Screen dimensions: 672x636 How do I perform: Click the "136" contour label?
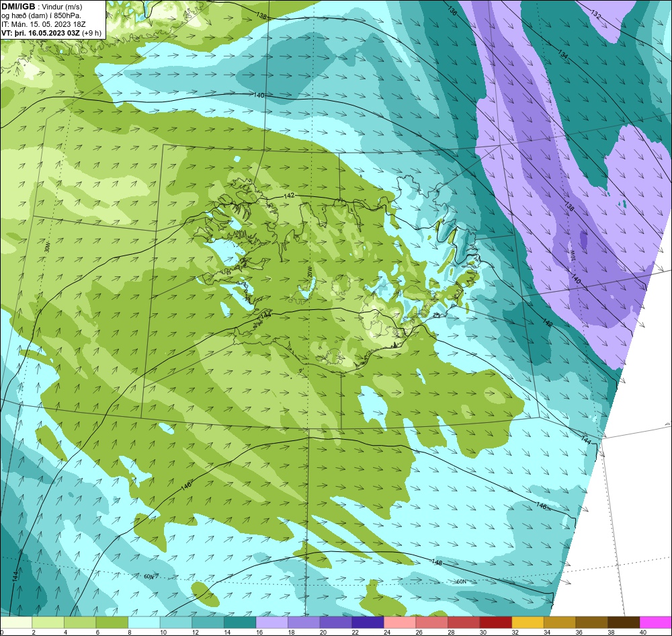click(452, 11)
